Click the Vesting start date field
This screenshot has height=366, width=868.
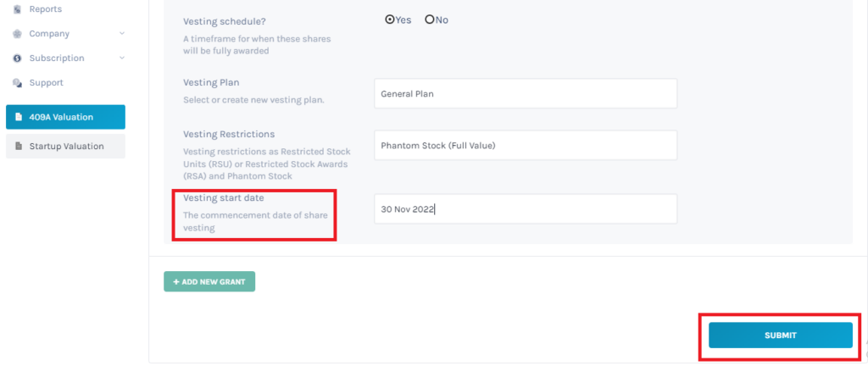pyautogui.click(x=526, y=209)
